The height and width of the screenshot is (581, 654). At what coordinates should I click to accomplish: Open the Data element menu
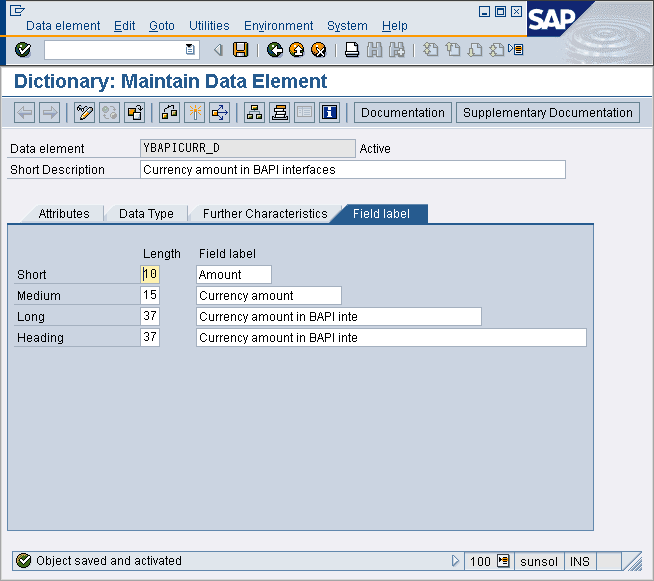[63, 26]
